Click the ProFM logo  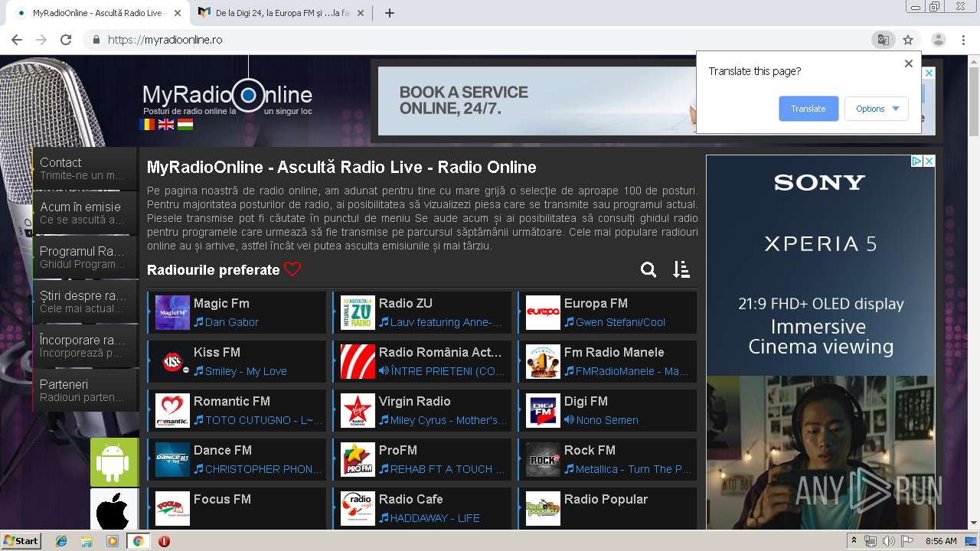click(358, 459)
